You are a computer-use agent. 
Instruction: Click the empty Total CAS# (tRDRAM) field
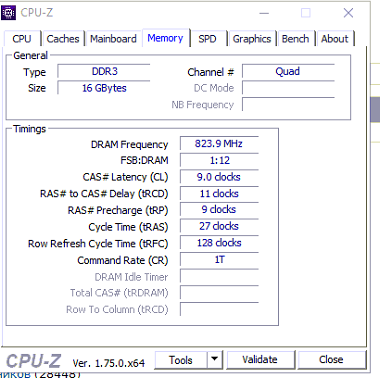(x=219, y=292)
